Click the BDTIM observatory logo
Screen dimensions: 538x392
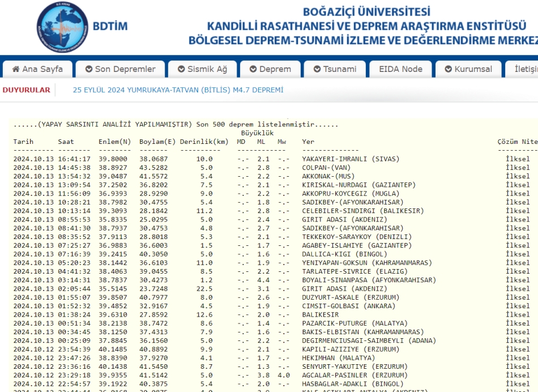point(62,27)
